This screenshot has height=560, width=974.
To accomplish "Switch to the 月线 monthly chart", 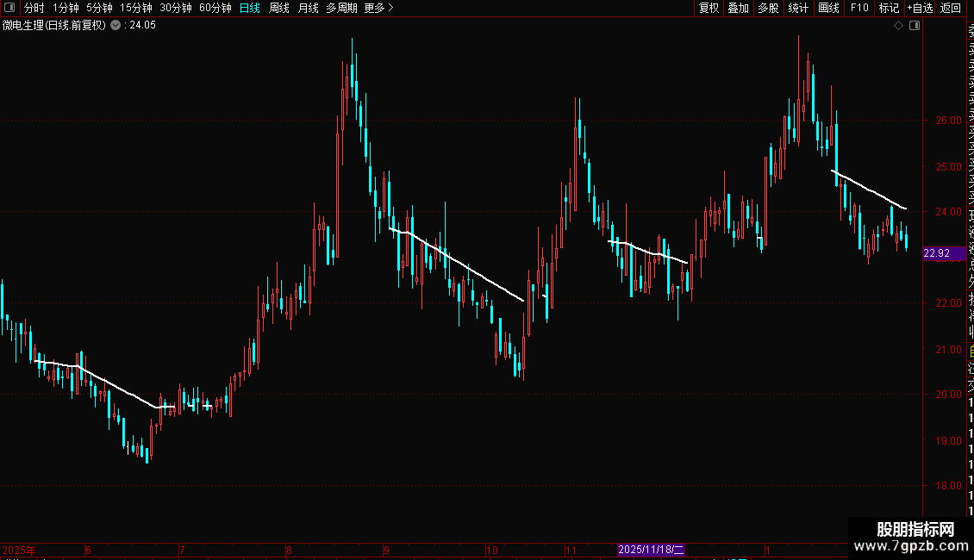I will tap(308, 8).
